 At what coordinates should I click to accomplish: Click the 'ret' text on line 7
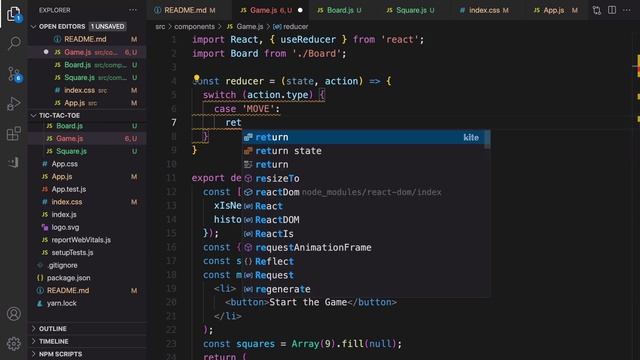233,122
